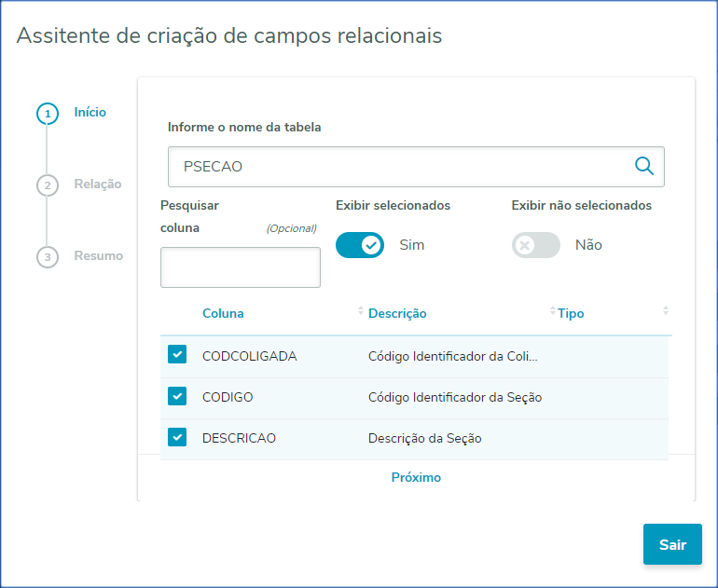Uncheck the CODIGO column checkbox
718x588 pixels.
click(x=177, y=396)
